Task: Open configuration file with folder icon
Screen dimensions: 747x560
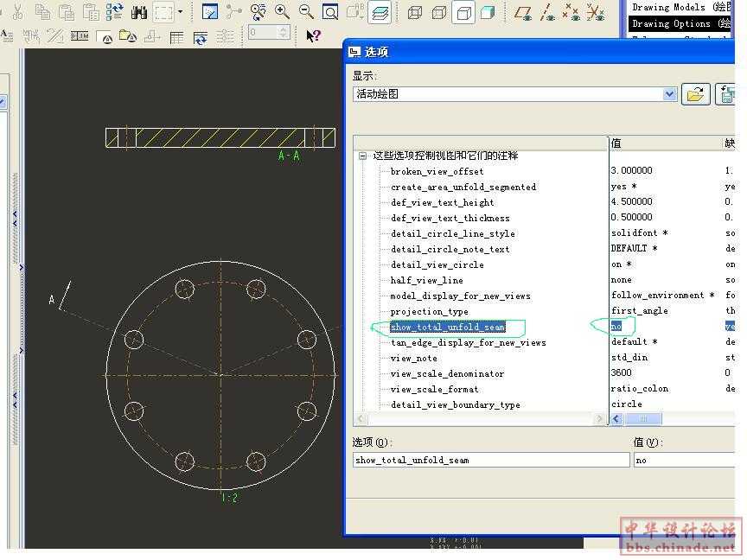Action: pyautogui.click(x=695, y=94)
